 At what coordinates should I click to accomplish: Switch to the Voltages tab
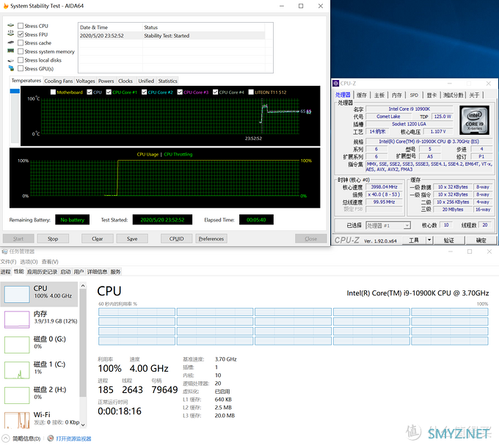click(x=85, y=81)
